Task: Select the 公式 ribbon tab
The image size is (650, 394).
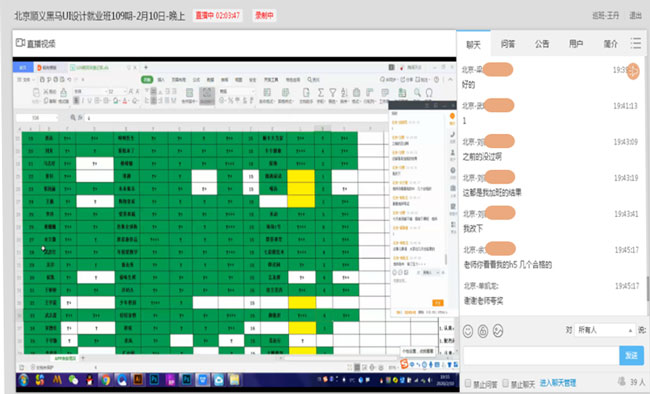Action: (196, 80)
